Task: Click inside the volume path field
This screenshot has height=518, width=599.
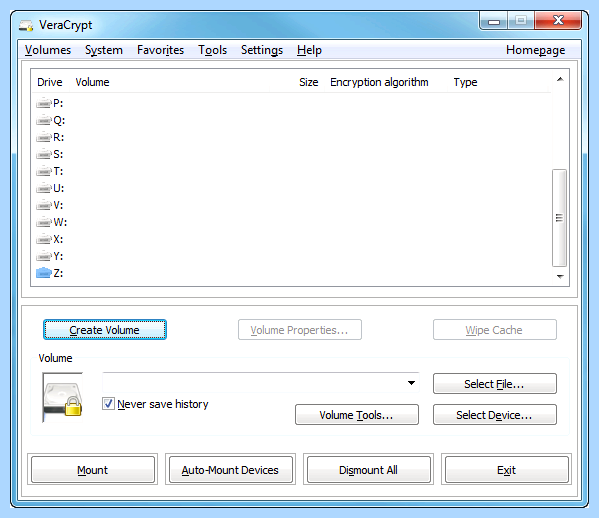Action: (253, 383)
